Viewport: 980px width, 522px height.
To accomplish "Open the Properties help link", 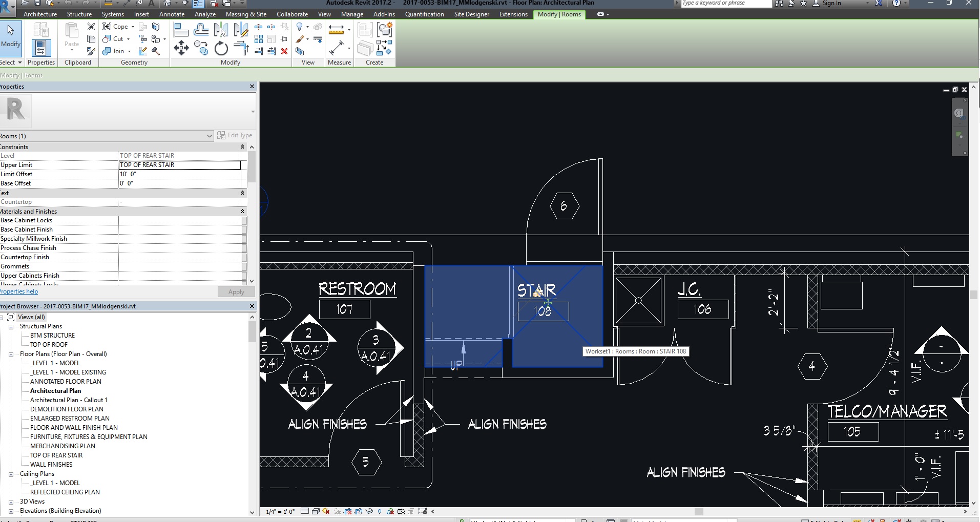I will pyautogui.click(x=19, y=291).
